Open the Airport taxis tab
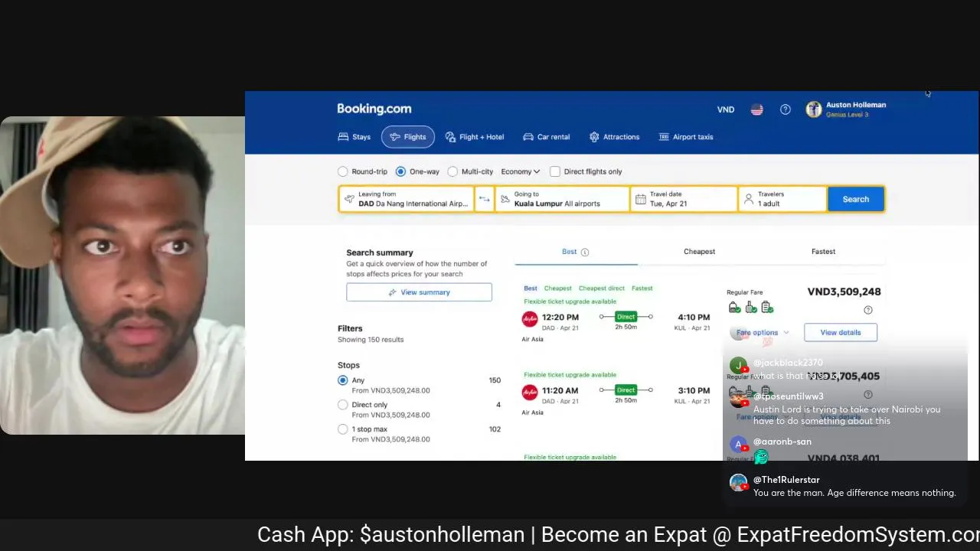The image size is (980, 551). [x=686, y=137]
